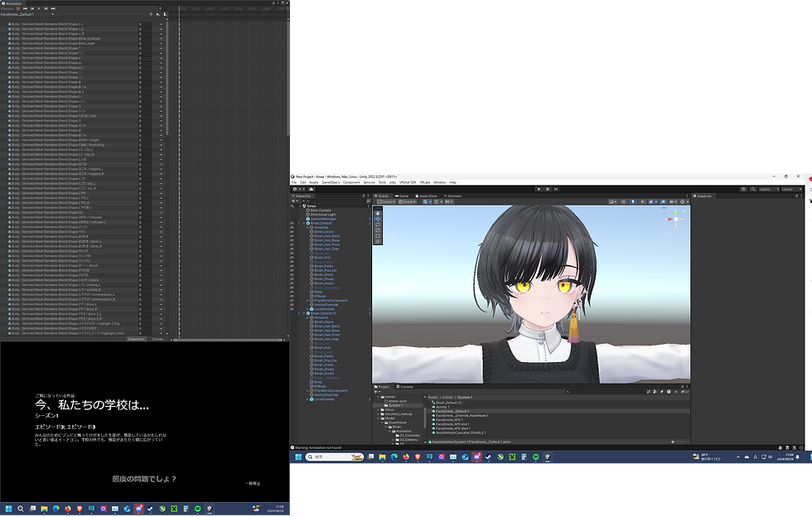This screenshot has width=812, height=517.
Task: Switch to the Game tab
Action: [x=402, y=196]
